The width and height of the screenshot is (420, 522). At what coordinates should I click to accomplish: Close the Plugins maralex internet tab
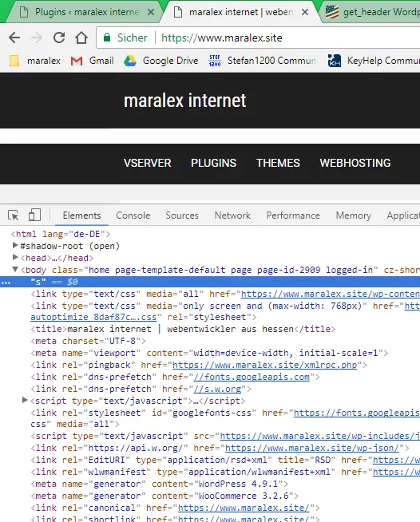151,12
